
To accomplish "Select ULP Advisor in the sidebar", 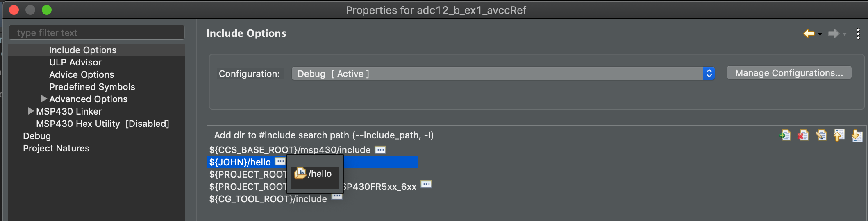I will (x=75, y=62).
